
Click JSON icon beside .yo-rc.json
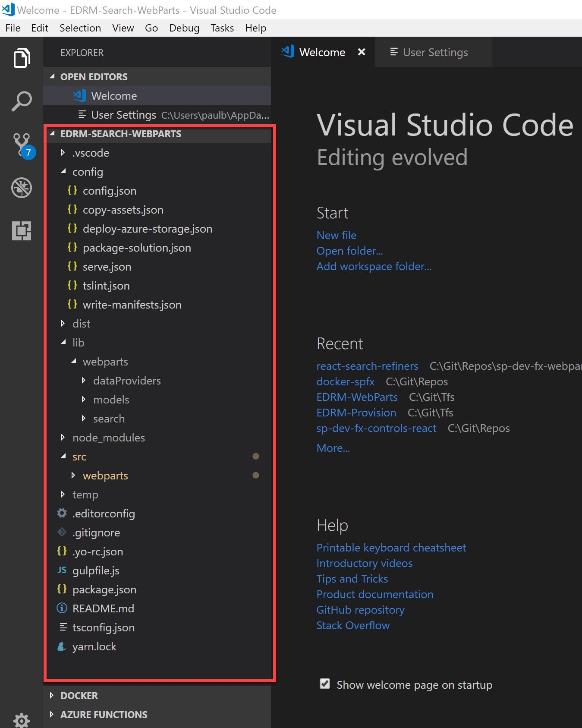(62, 551)
